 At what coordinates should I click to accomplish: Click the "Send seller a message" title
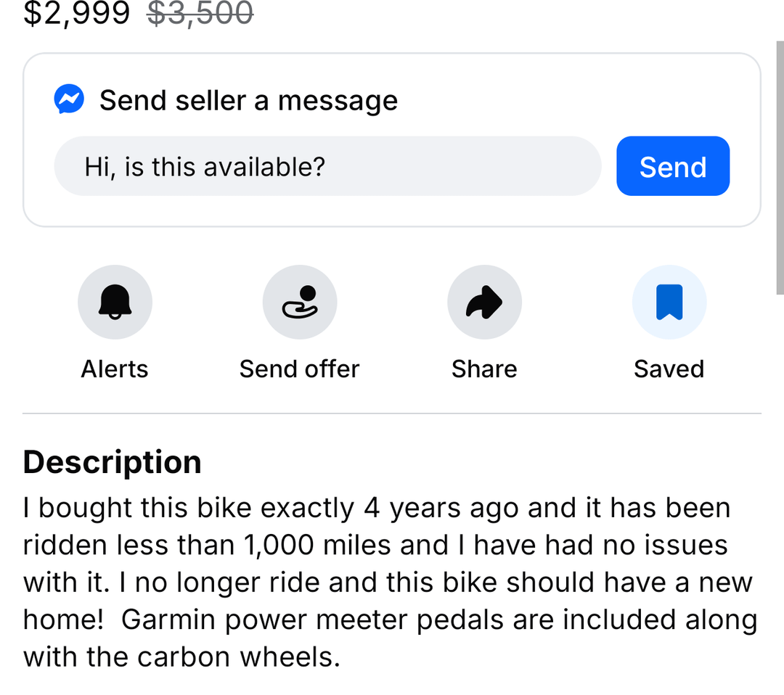[x=248, y=100]
